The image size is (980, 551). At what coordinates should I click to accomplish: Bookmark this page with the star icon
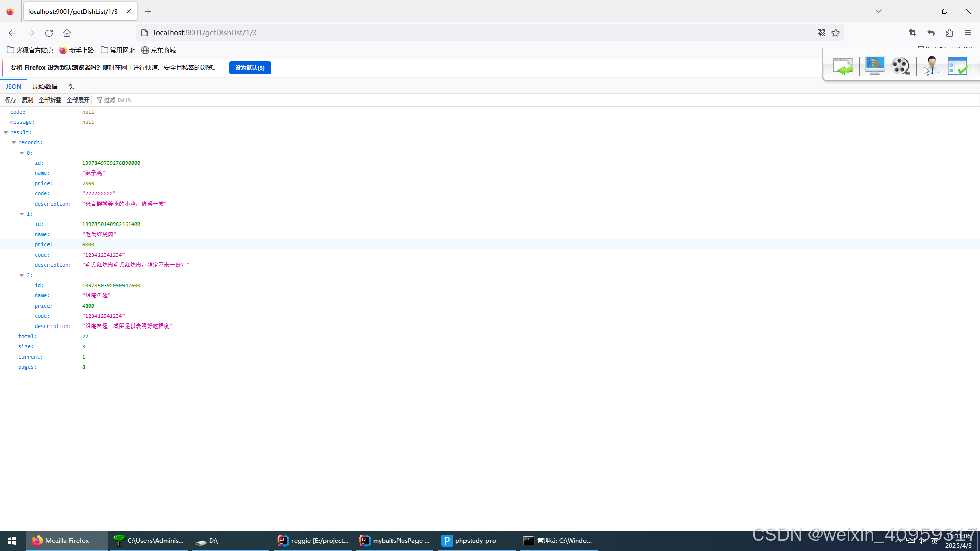836,33
